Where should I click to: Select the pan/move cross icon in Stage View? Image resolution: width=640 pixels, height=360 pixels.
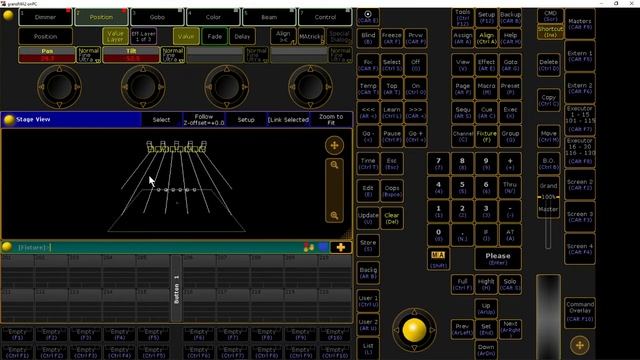tap(334, 145)
